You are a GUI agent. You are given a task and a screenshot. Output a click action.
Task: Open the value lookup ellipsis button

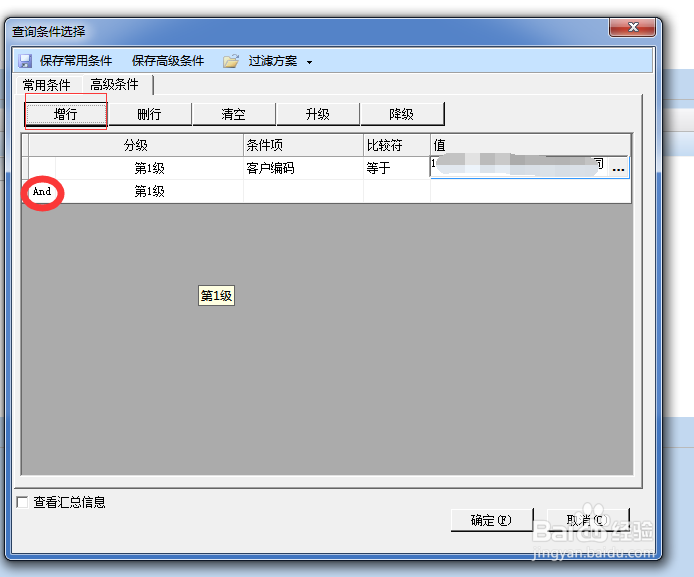[618, 168]
